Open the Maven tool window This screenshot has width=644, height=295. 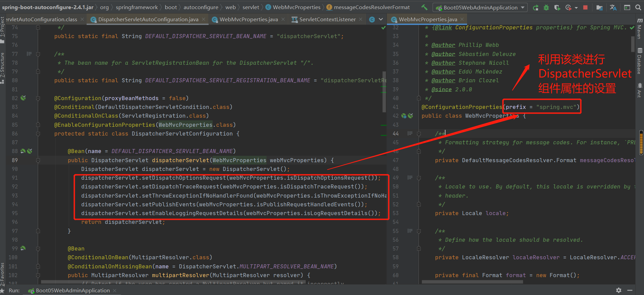640,29
